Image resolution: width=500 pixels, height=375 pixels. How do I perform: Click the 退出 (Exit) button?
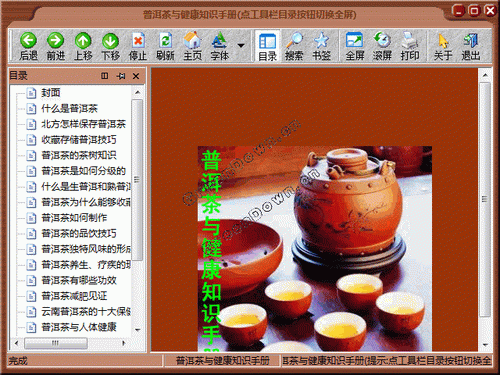[470, 47]
